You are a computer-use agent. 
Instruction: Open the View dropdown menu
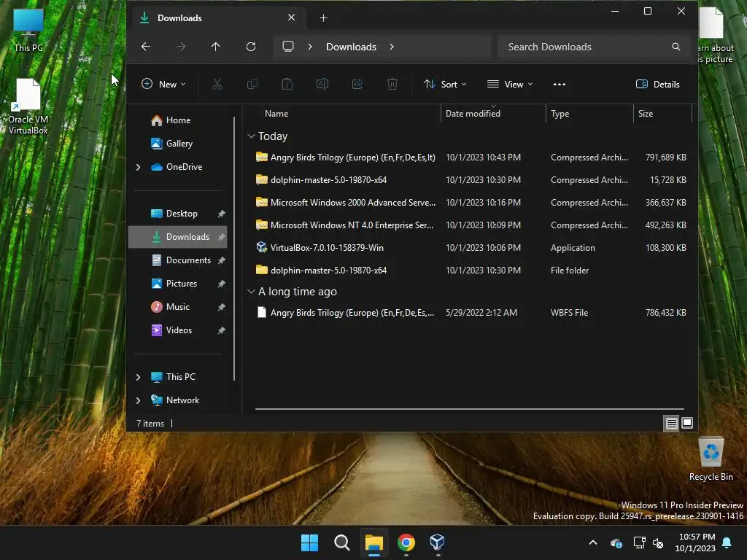(x=510, y=85)
